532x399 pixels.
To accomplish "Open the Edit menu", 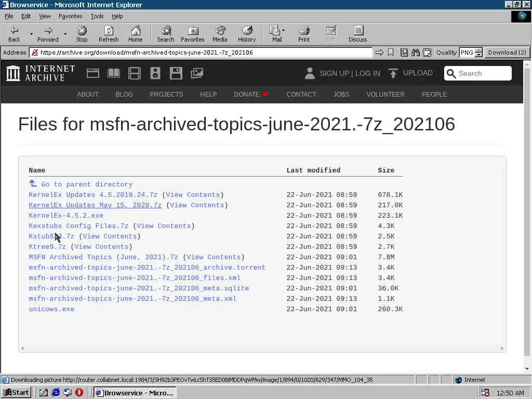I will (x=26, y=16).
